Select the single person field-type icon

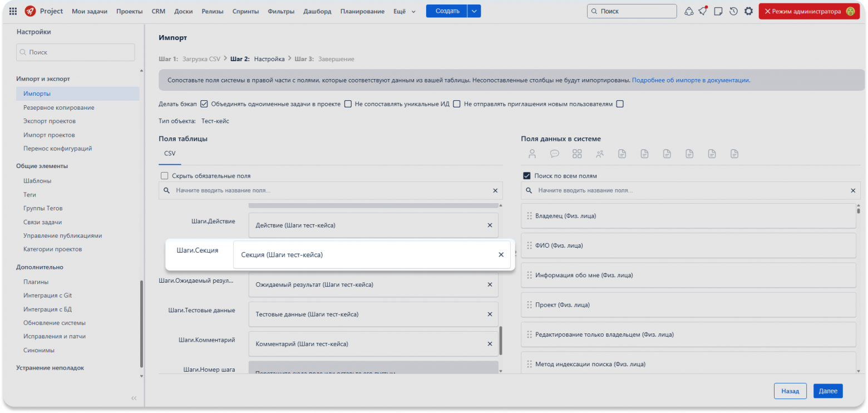(532, 154)
